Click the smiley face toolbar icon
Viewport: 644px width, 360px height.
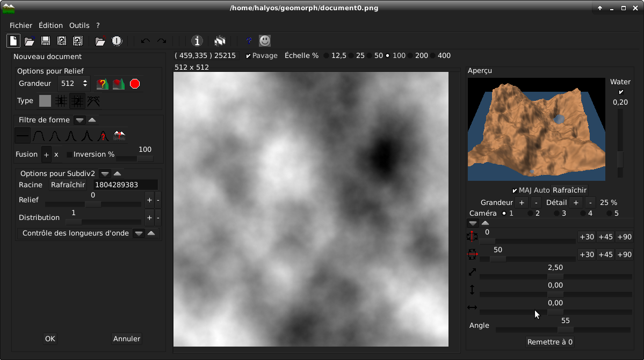265,41
